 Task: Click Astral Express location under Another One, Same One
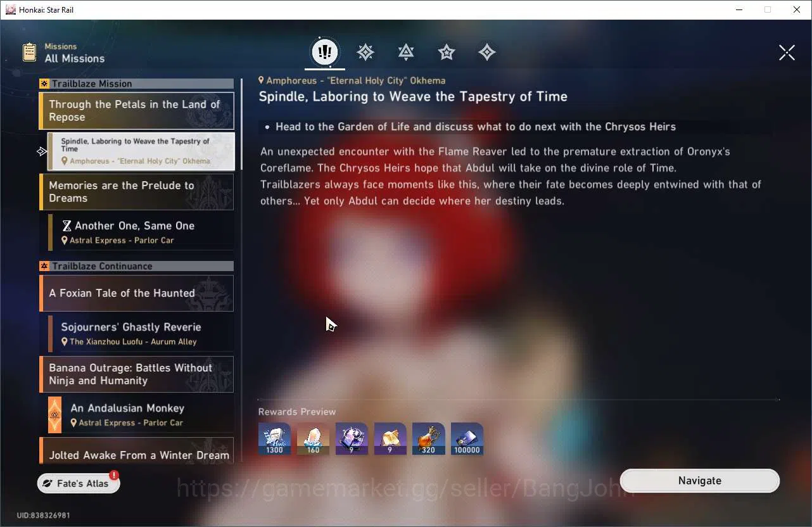122,241
